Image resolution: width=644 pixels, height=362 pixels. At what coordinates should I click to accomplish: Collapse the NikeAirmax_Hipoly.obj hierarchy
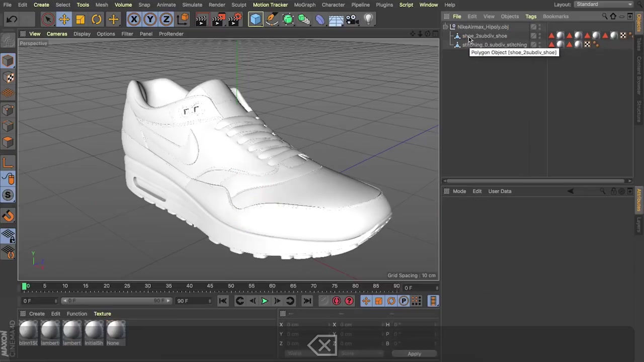click(446, 27)
